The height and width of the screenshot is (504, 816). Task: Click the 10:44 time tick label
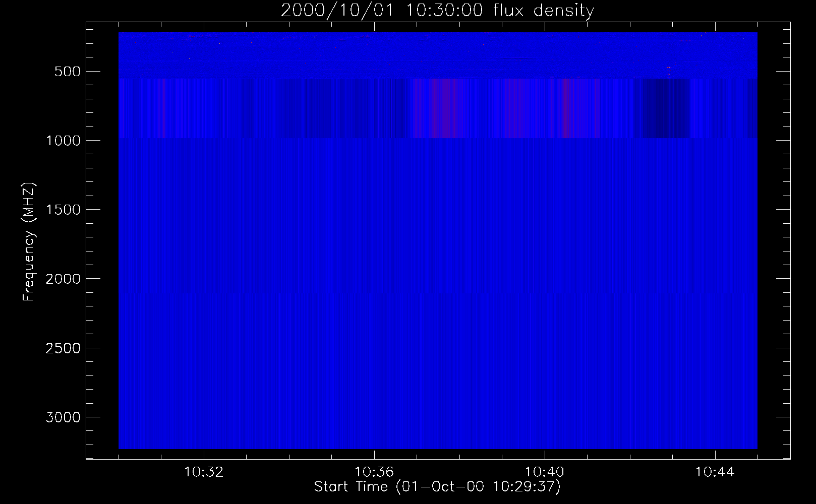(x=715, y=472)
